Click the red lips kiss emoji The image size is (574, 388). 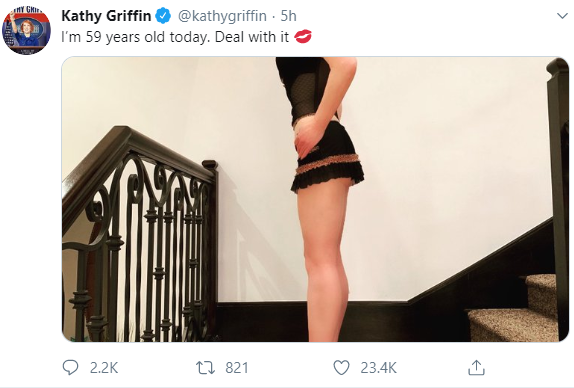pyautogui.click(x=303, y=37)
